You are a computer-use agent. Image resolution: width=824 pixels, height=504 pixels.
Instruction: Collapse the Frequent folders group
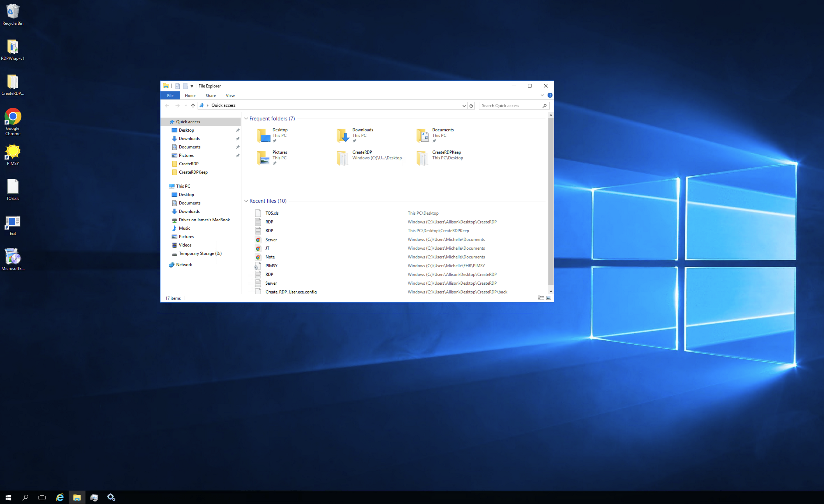(246, 119)
